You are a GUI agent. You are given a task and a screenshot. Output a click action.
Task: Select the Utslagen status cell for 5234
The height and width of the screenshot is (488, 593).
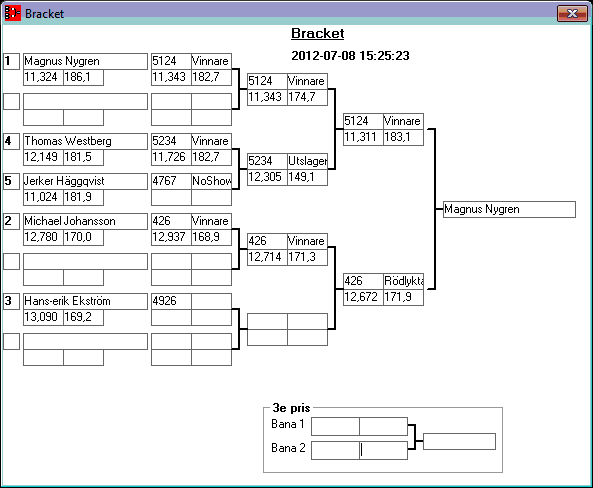(307, 161)
